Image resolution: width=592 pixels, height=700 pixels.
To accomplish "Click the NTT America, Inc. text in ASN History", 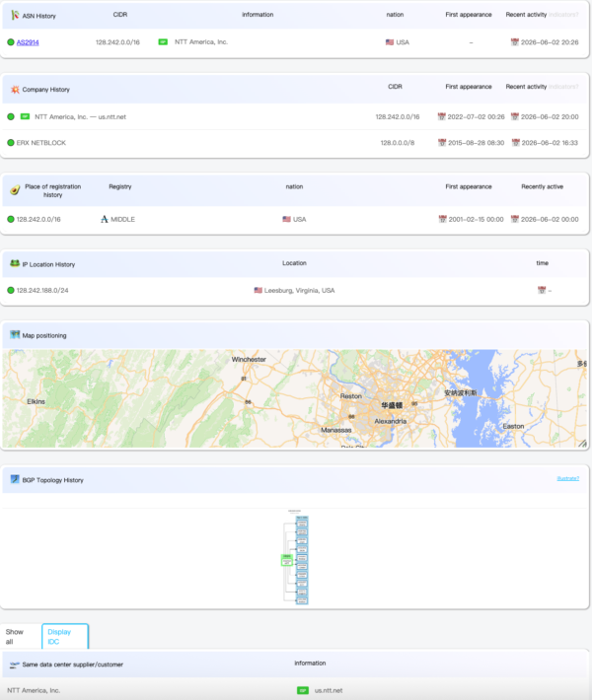I will [201, 42].
